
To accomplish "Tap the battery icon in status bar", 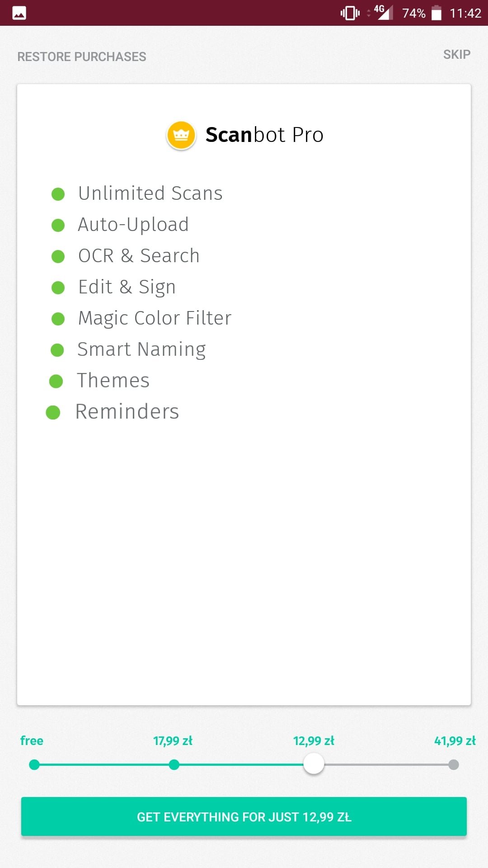I will click(x=436, y=13).
